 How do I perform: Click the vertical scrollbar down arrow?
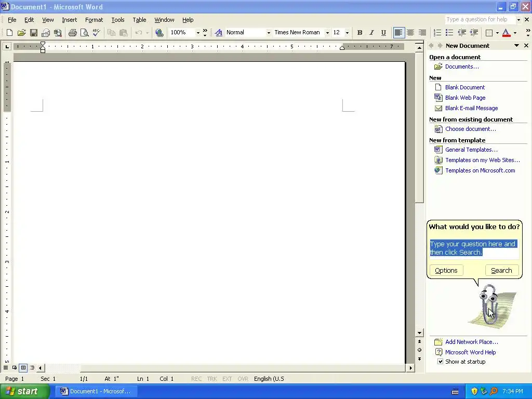(419, 333)
